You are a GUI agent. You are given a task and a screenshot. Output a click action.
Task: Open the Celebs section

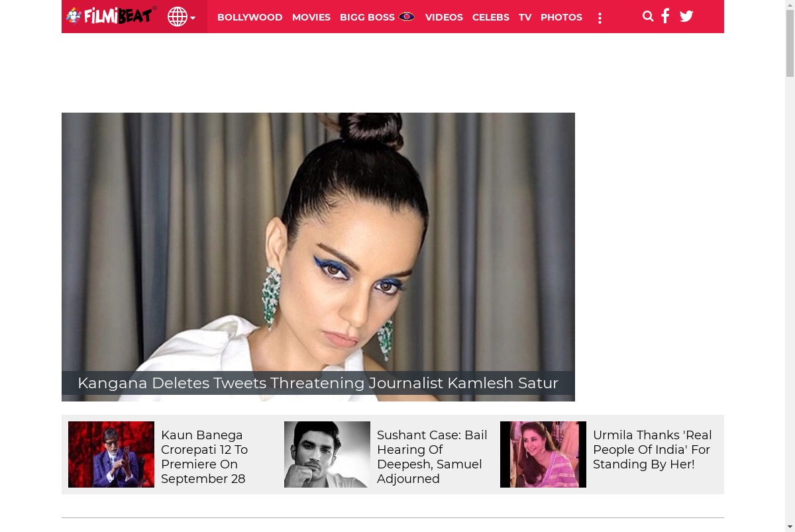pos(491,17)
